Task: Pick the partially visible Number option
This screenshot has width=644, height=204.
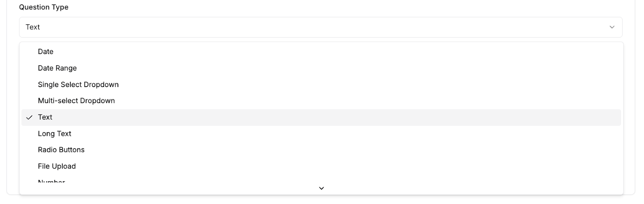Action: 52,181
